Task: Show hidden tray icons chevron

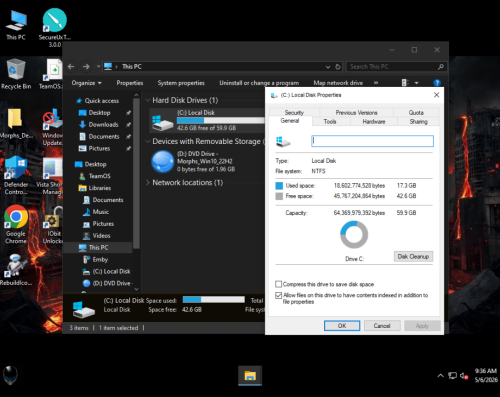Action: (440, 376)
